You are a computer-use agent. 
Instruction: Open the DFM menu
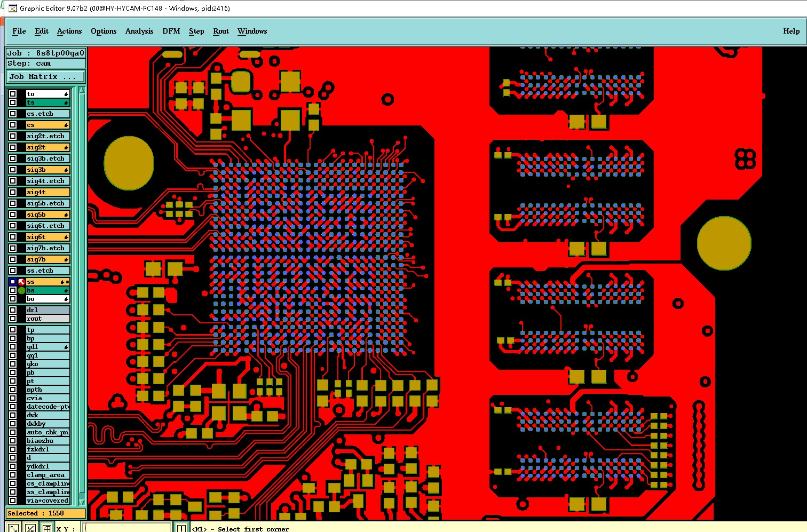coord(171,31)
